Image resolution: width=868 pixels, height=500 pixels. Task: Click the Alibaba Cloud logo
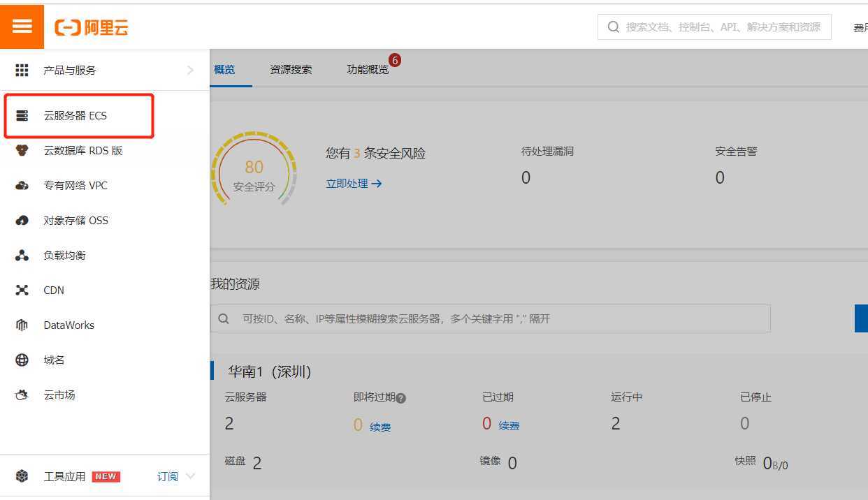coord(92,28)
